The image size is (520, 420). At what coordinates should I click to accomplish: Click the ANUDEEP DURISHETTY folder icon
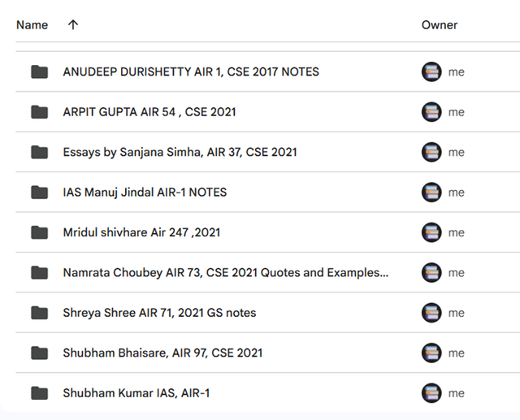pyautogui.click(x=39, y=71)
